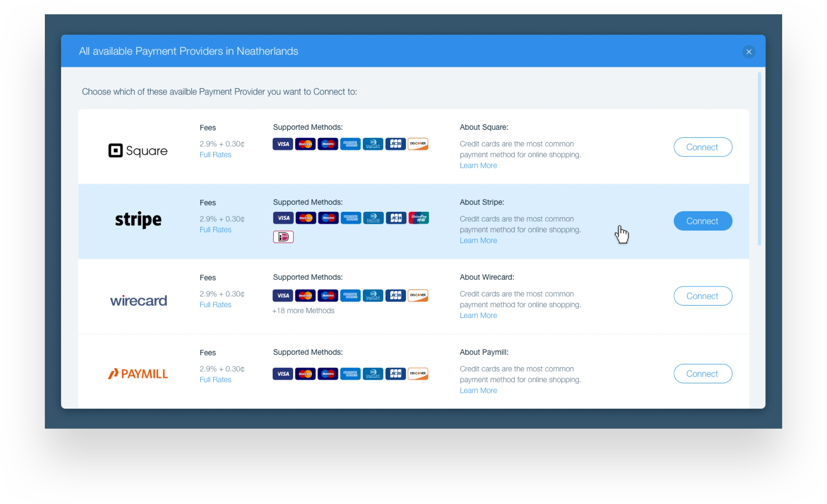The image size is (827, 504).
Task: Connect to Stripe payment provider
Action: point(702,221)
